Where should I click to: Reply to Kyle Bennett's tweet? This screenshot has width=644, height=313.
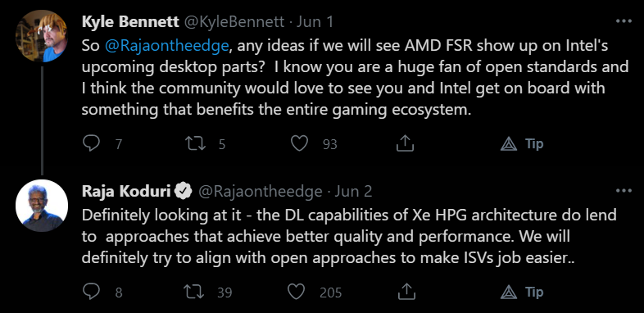pyautogui.click(x=91, y=143)
